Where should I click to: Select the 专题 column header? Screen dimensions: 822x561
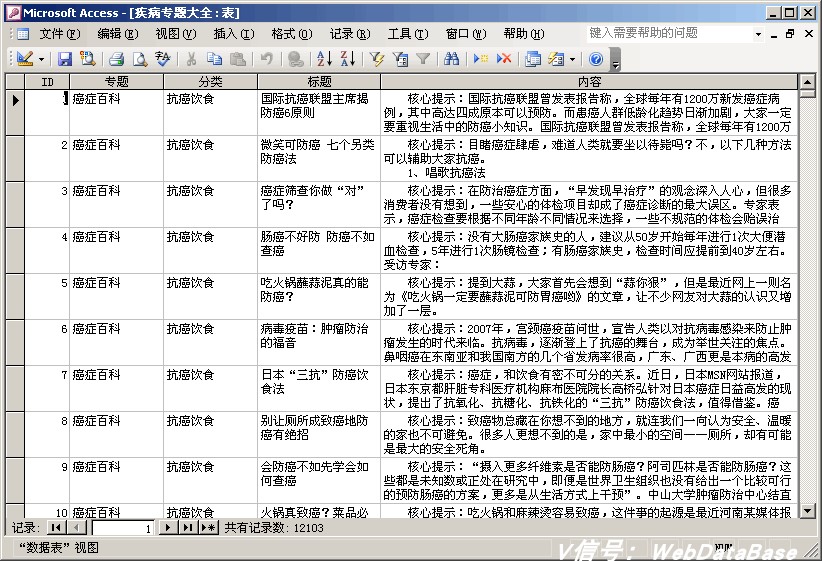[116, 81]
